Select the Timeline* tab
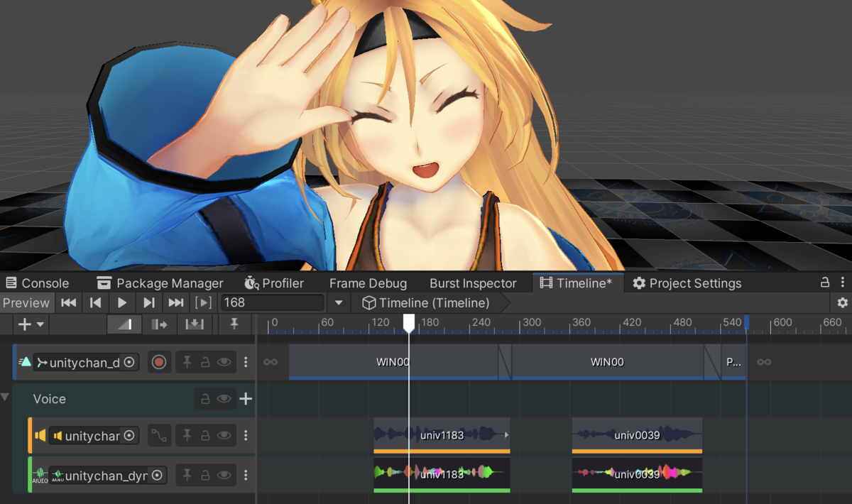Viewport: 852px width, 504px height. [x=577, y=283]
